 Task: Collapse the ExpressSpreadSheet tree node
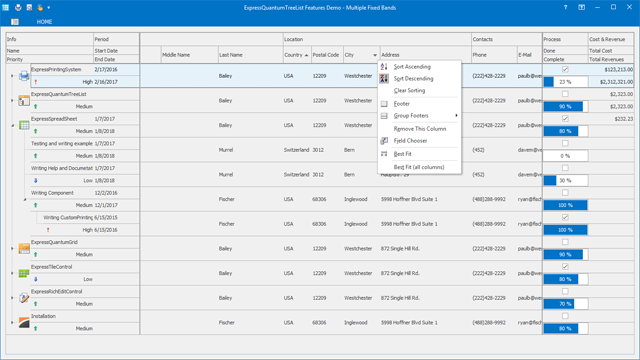(12, 126)
